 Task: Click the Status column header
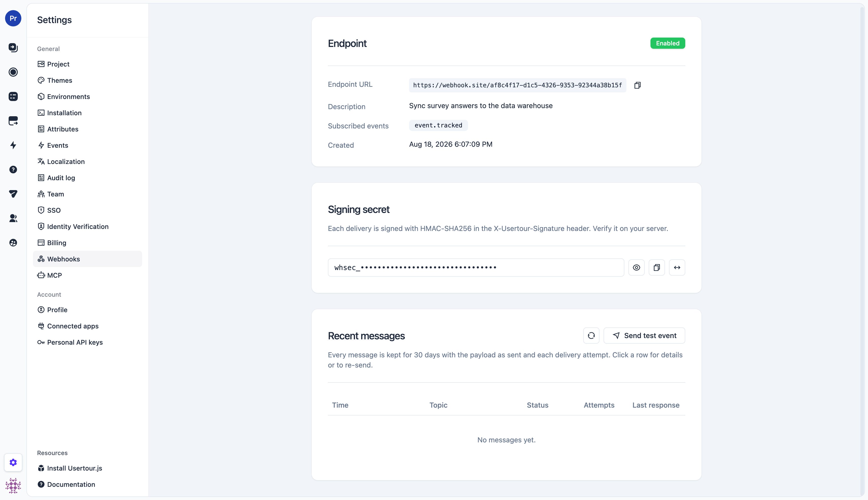537,405
